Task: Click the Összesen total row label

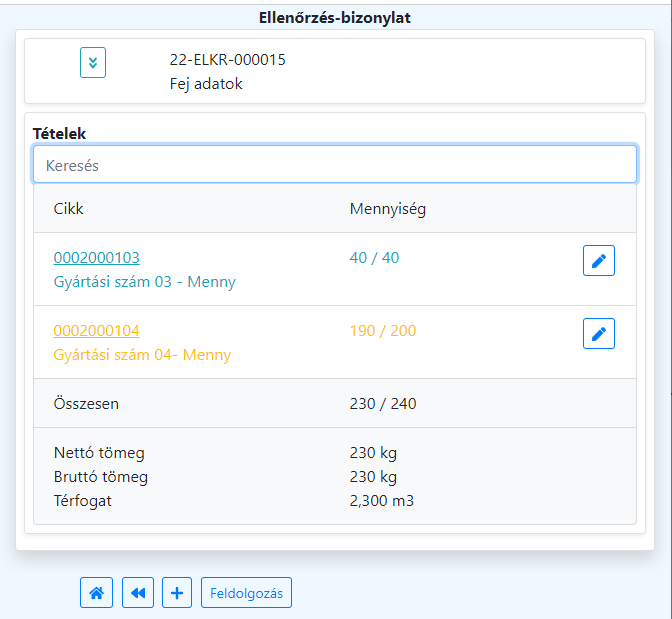Action: click(x=88, y=404)
